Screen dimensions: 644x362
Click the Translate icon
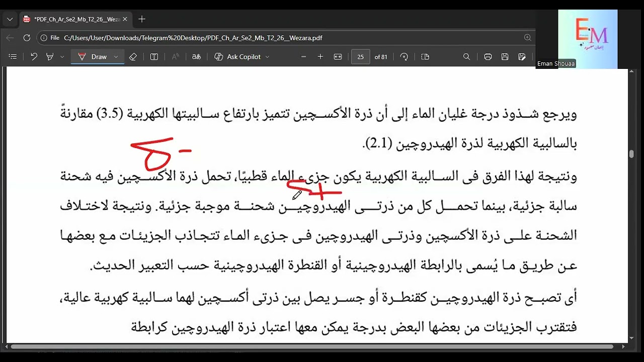[197, 57]
